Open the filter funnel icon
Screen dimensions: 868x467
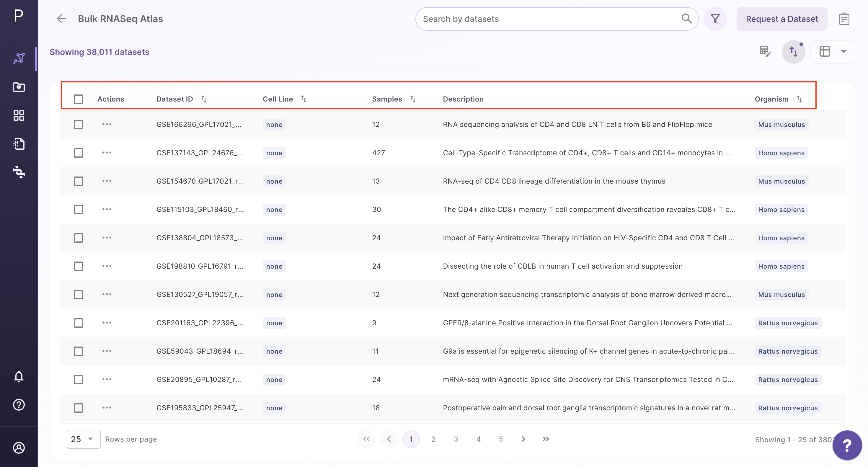pyautogui.click(x=715, y=19)
